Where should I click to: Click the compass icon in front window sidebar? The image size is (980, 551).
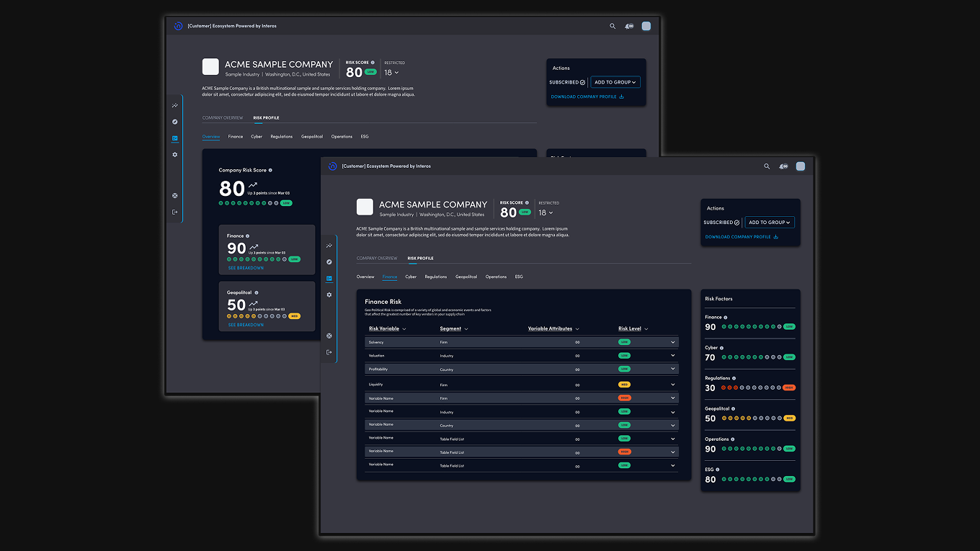(329, 262)
